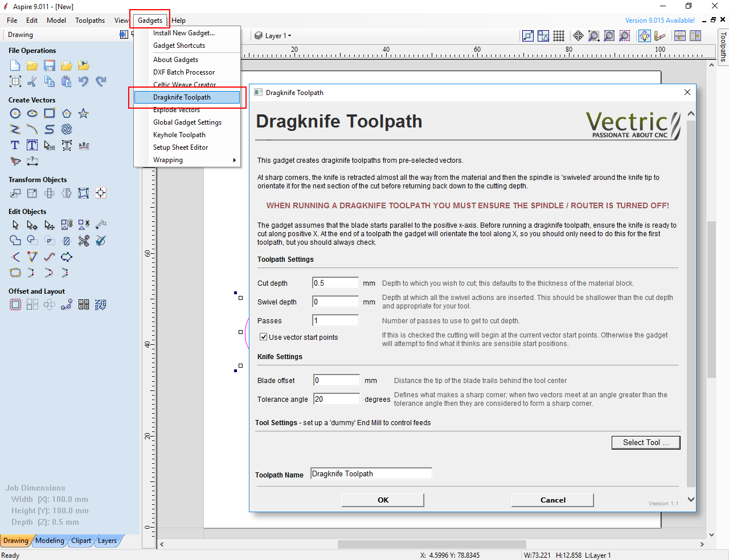The width and height of the screenshot is (729, 560).
Task: Click the Blade offset input field
Action: [337, 380]
